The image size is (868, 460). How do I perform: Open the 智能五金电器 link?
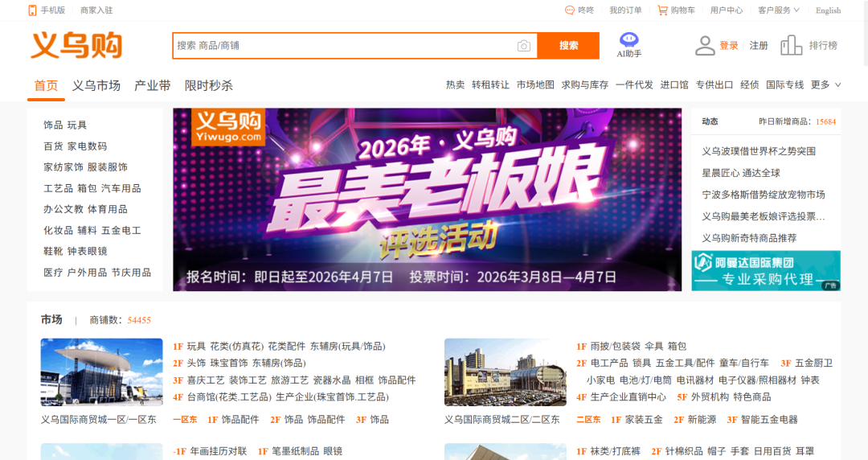(769, 420)
